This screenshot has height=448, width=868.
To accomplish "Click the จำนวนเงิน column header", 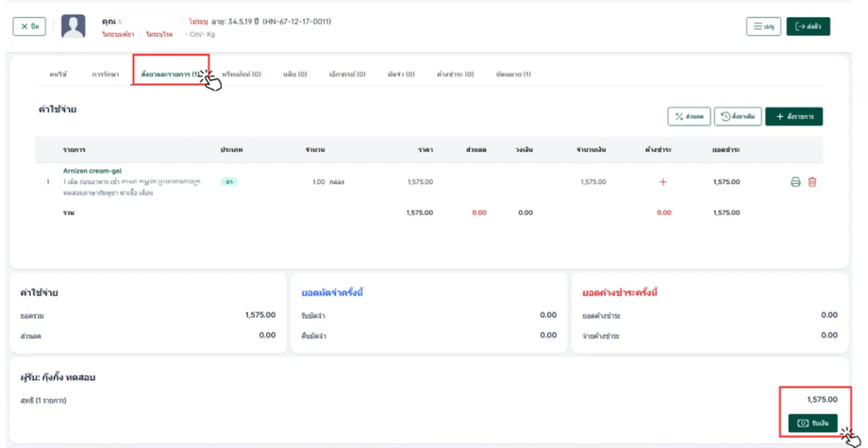I will 591,150.
